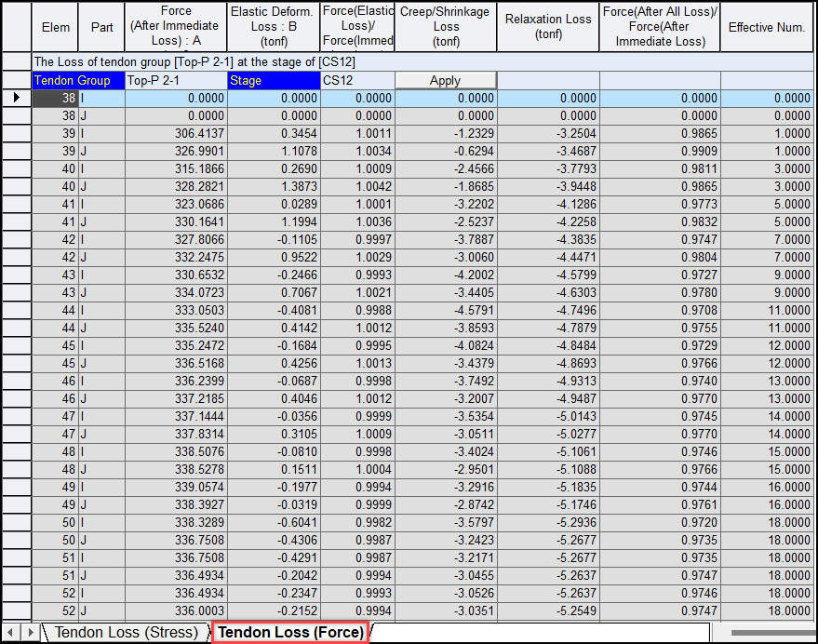Click the current row indicator arrow
This screenshot has width=818, height=644.
(17, 98)
